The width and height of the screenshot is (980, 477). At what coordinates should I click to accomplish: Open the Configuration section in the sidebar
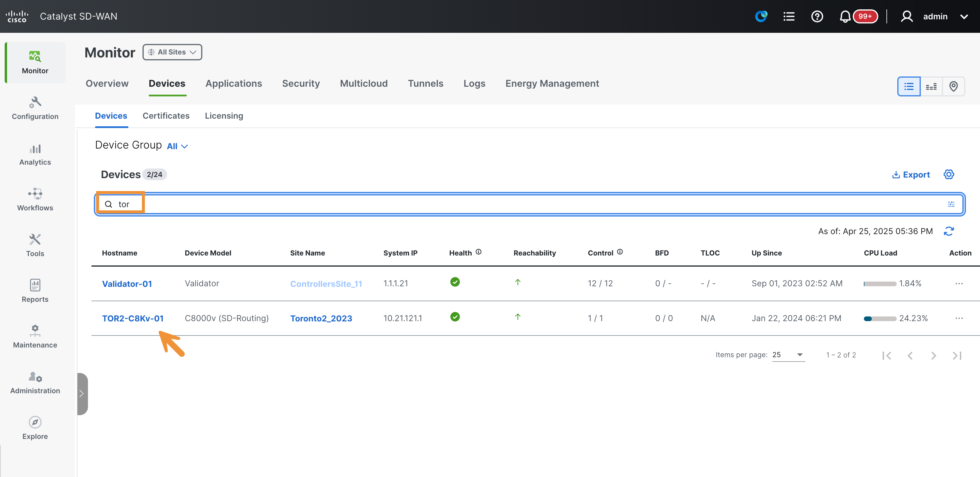coord(35,108)
